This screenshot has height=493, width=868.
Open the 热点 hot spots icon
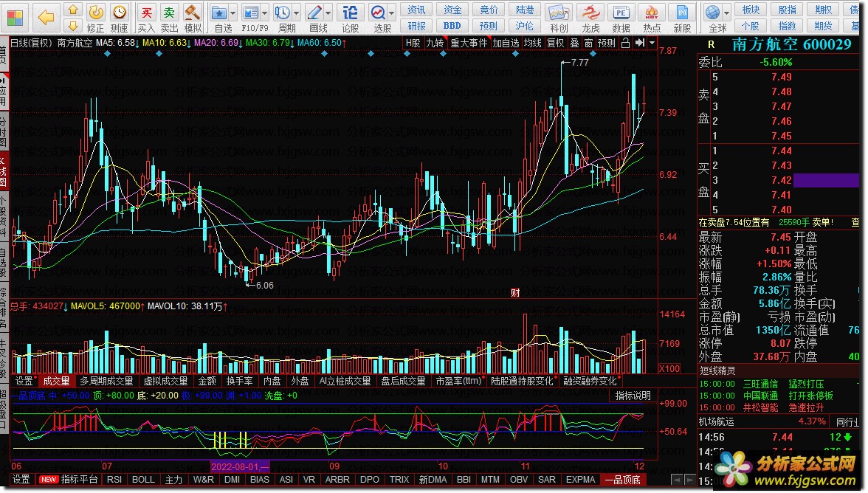tap(652, 12)
